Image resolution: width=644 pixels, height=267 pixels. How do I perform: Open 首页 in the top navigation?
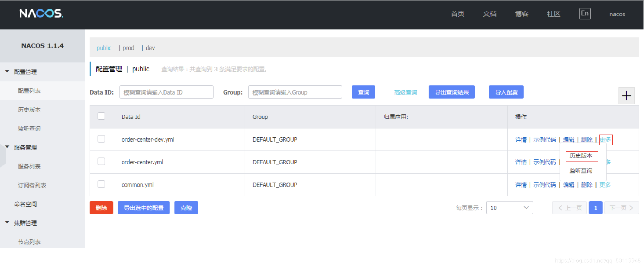click(458, 14)
